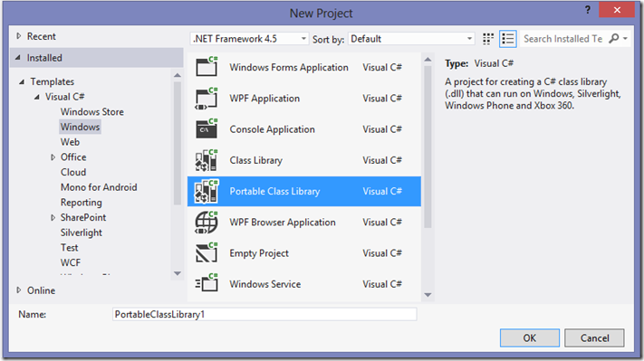Select the Test tree item
644x361 pixels.
tap(69, 247)
